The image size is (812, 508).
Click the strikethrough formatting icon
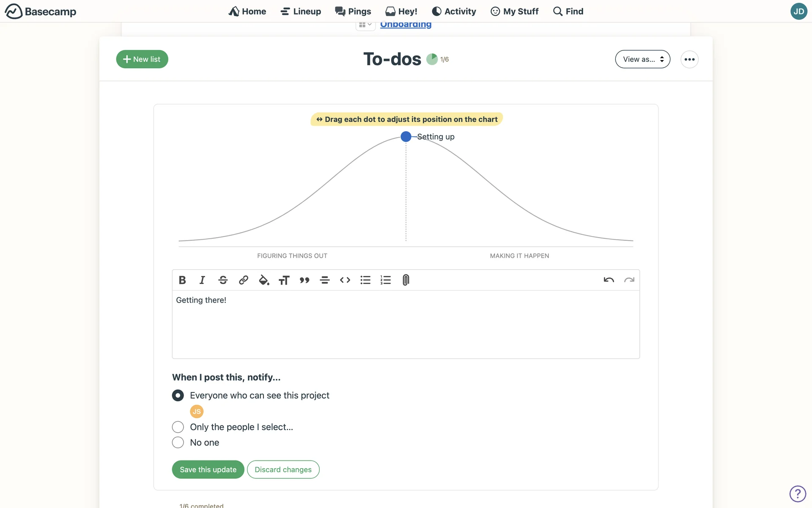[x=223, y=280]
